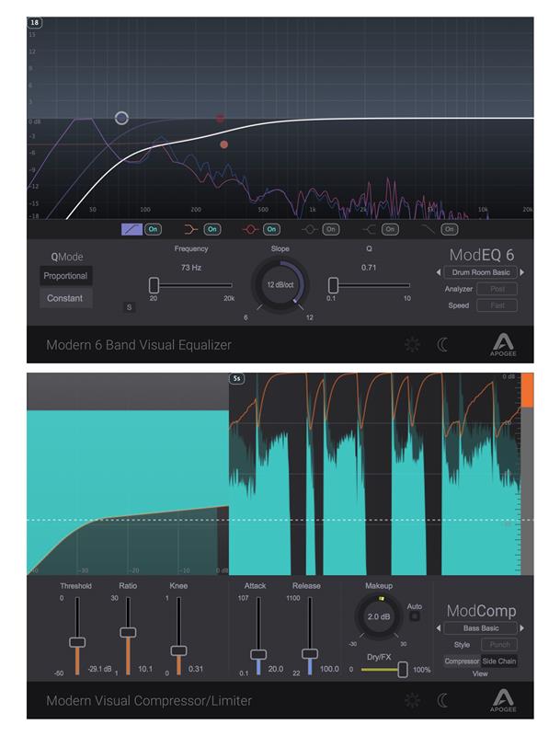Open the Style Punch selector
This screenshot has height=736, width=560.
coord(499,645)
